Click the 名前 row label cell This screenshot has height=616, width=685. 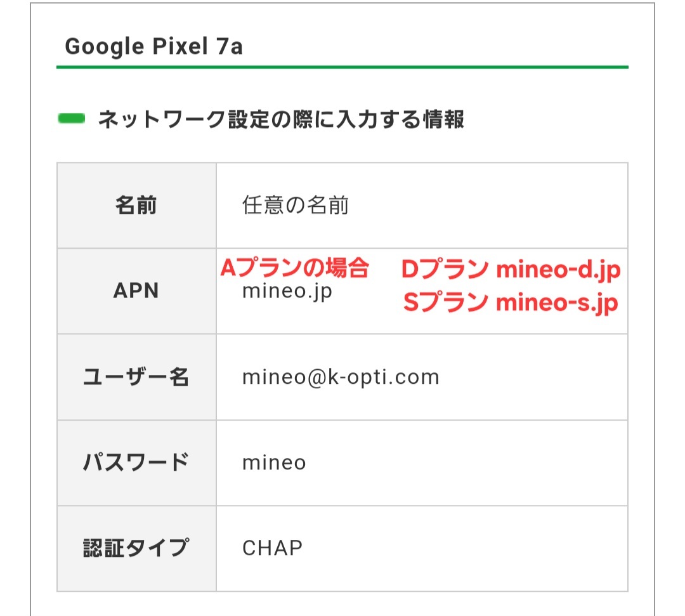click(x=136, y=206)
